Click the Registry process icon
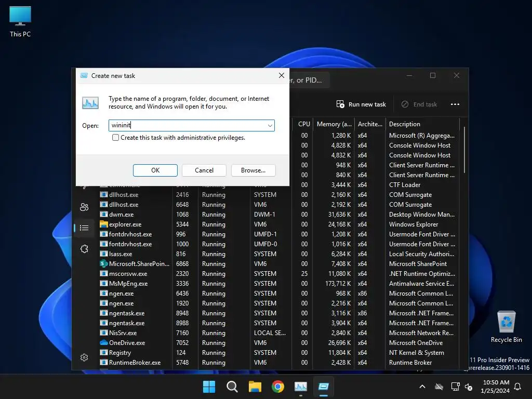 104,353
